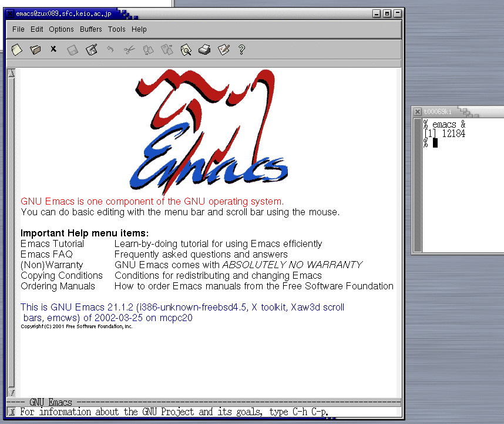This screenshot has width=504, height=424.
Task: Expand the Buffers menu list
Action: point(91,29)
